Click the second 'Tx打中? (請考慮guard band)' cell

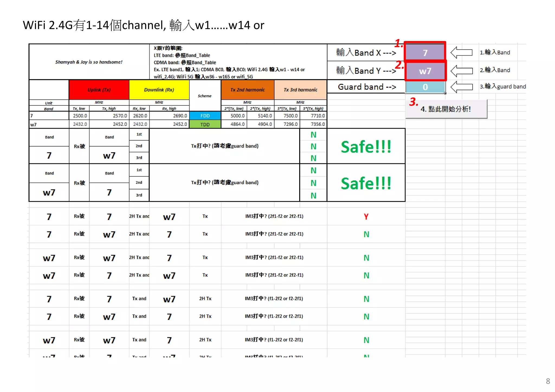224,183
